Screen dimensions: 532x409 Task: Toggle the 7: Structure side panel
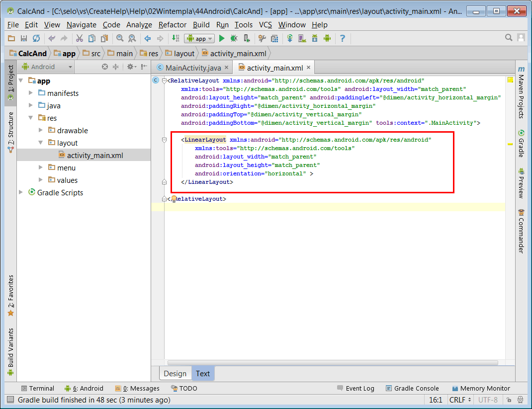tap(10, 132)
